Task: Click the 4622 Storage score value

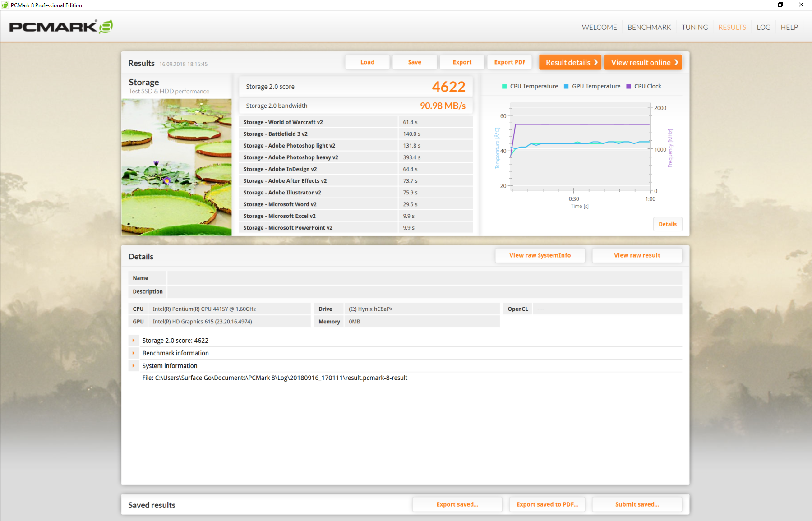Action: pyautogui.click(x=448, y=87)
